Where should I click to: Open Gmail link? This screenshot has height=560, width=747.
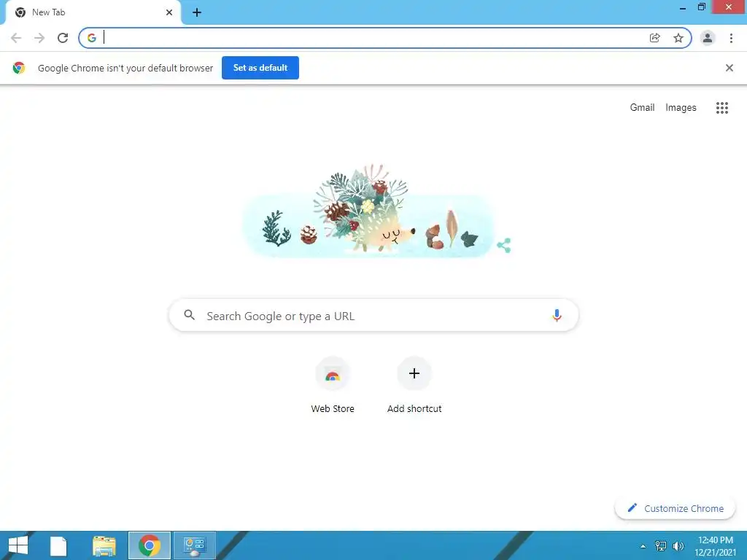pos(642,108)
